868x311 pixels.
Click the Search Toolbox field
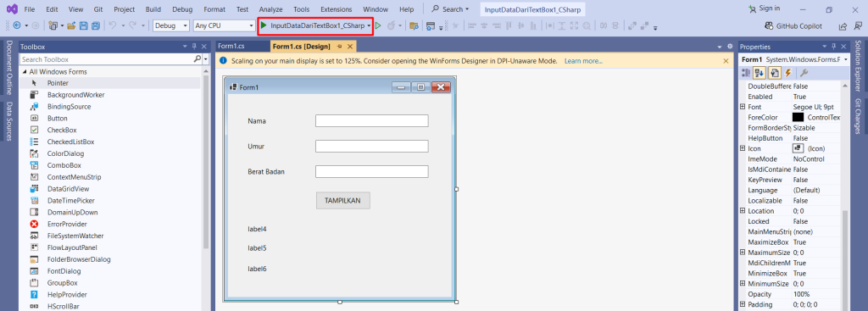[106, 59]
